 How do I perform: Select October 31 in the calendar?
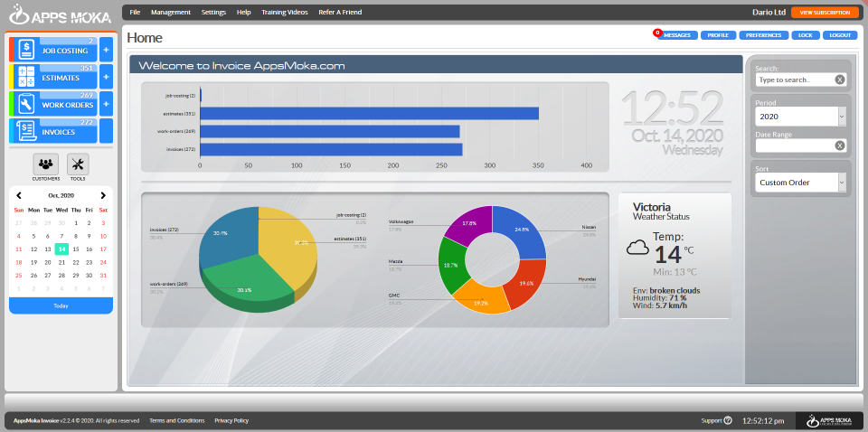coord(103,276)
